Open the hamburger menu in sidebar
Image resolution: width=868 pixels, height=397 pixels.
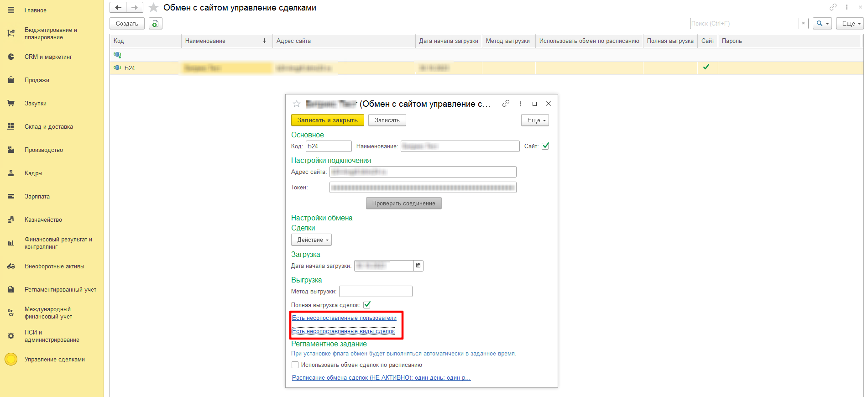tap(11, 10)
